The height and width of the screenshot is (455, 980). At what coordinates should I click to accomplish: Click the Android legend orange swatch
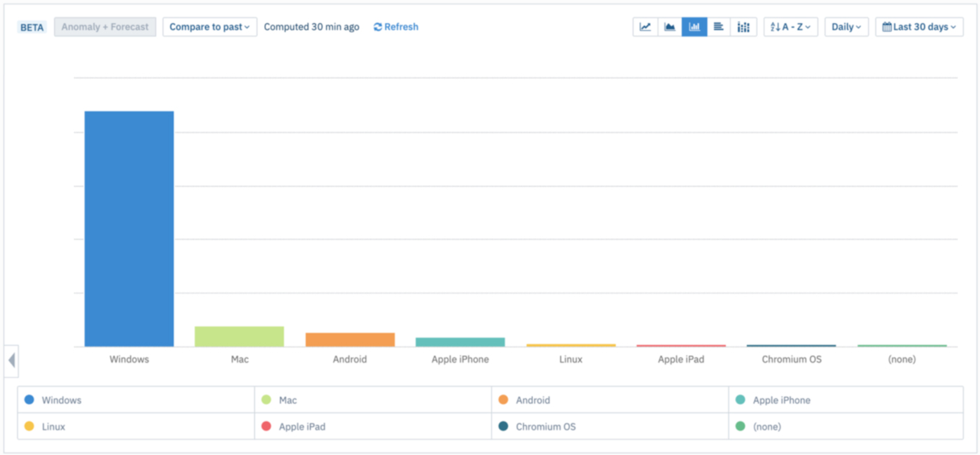coord(503,400)
